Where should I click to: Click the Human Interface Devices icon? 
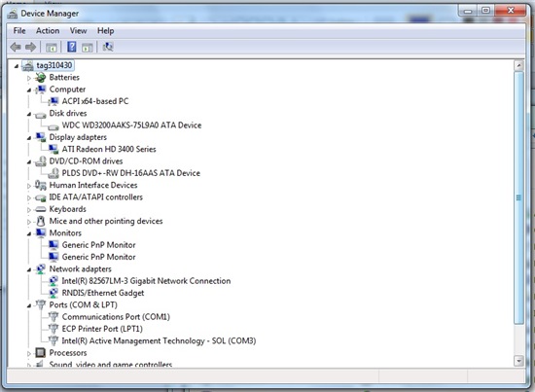41,185
